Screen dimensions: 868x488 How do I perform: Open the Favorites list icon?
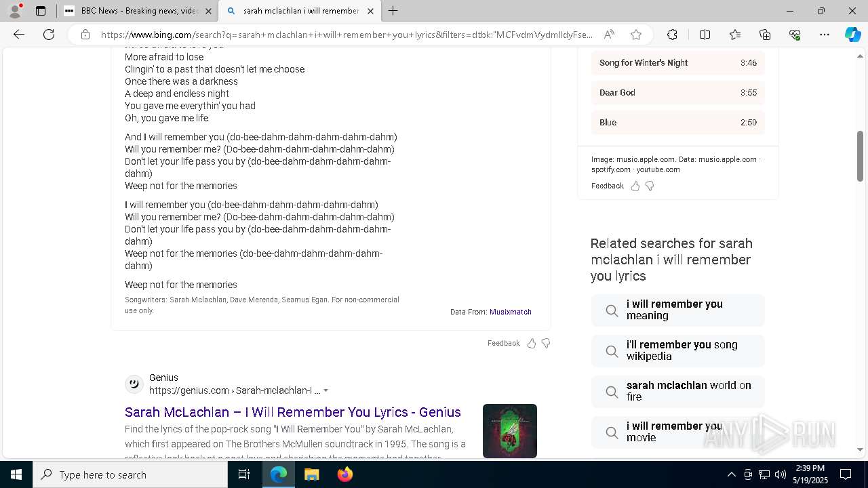tap(735, 35)
